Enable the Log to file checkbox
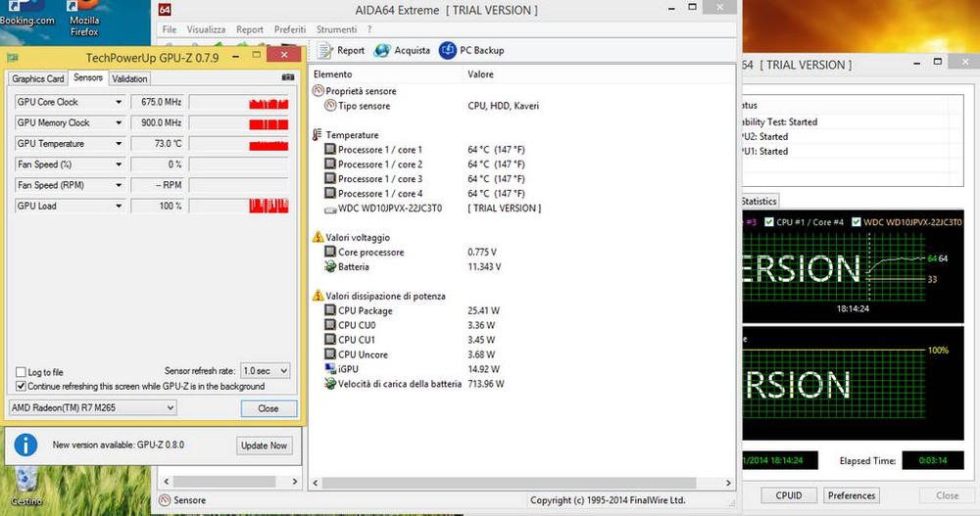 21,372
